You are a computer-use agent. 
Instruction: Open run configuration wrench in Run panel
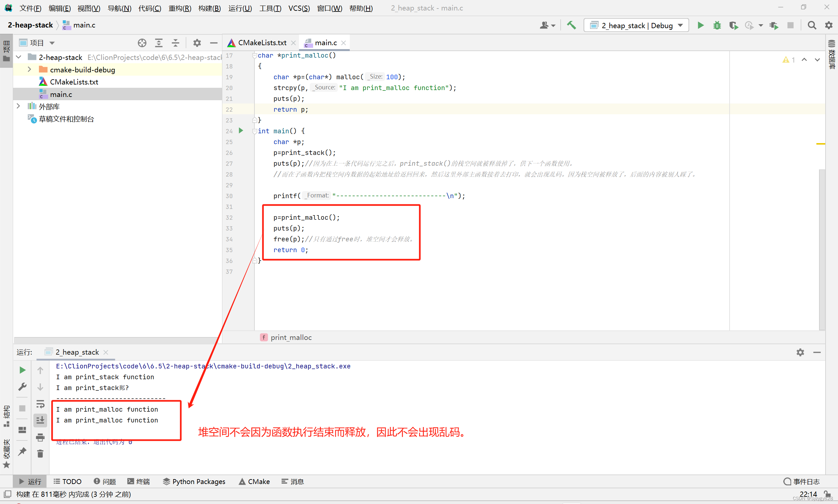[22, 387]
